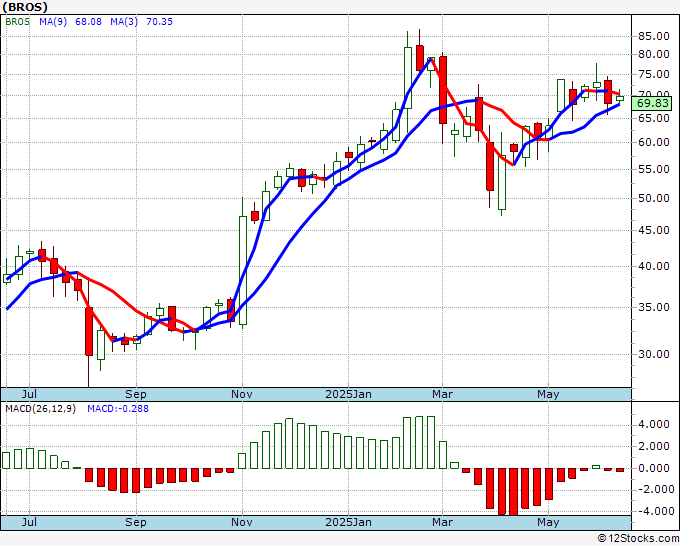Click the 45.00 price axis label

(x=654, y=230)
